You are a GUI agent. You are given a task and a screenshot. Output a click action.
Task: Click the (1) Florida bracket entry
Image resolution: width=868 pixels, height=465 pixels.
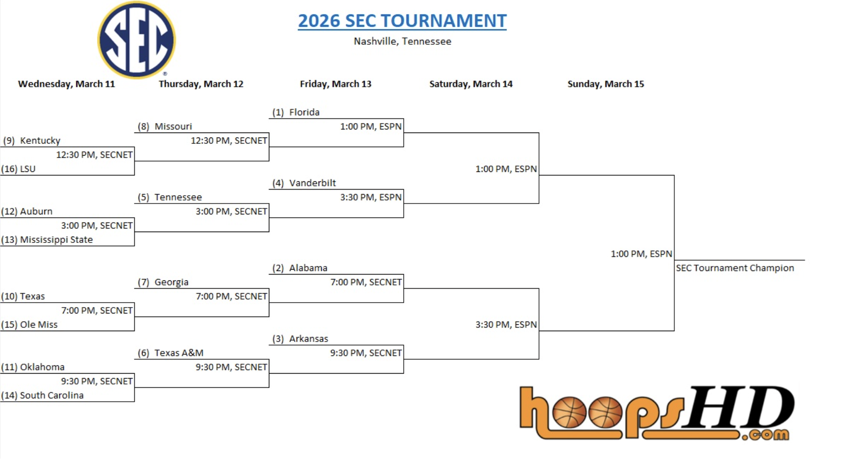(x=296, y=112)
